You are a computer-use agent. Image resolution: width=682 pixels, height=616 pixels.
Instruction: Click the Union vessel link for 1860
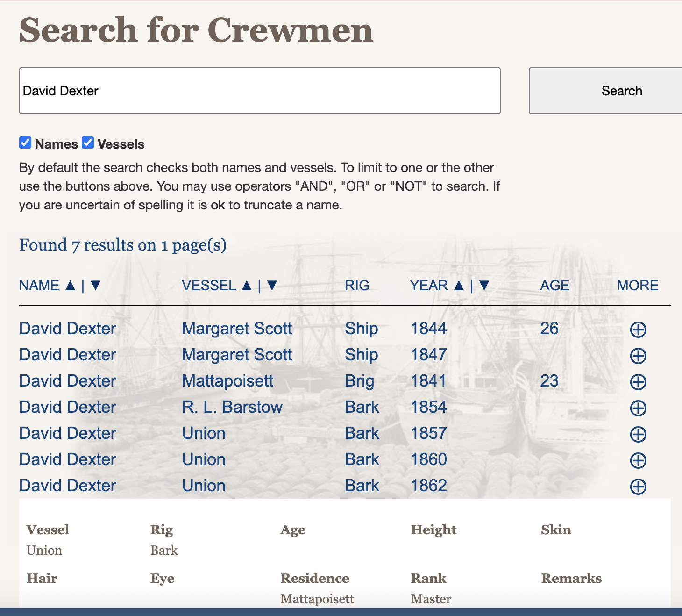click(204, 459)
